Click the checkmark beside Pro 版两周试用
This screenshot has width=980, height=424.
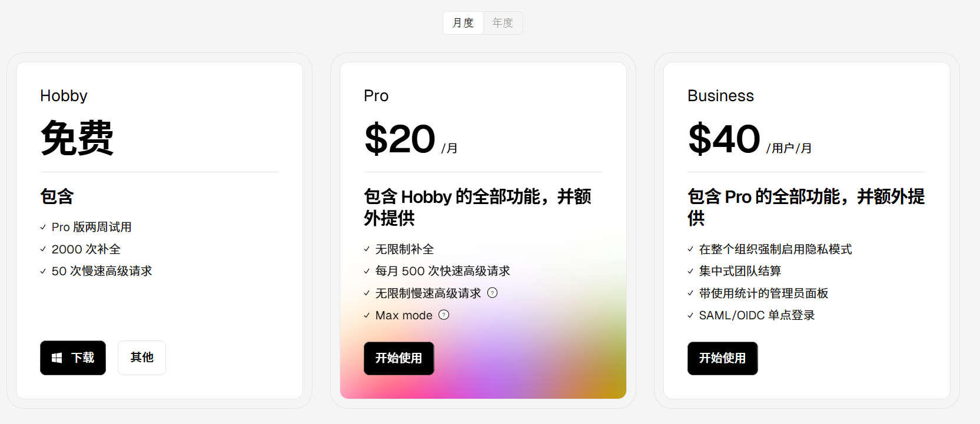[x=42, y=227]
